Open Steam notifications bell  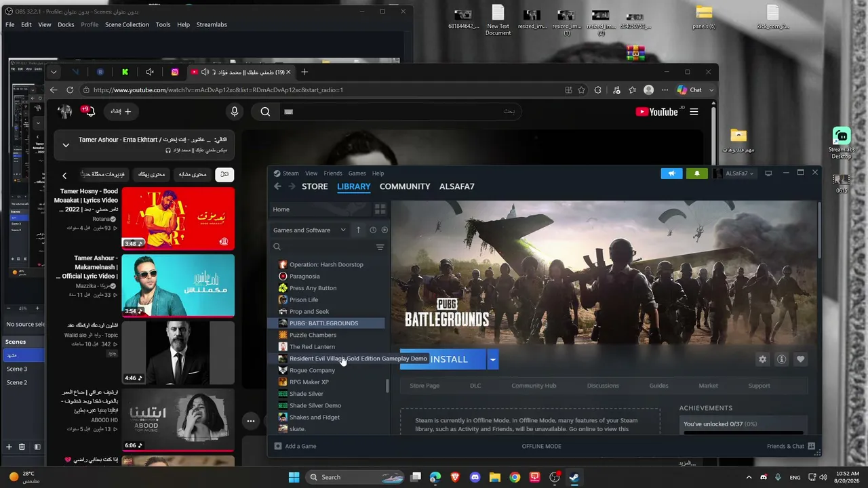click(696, 174)
